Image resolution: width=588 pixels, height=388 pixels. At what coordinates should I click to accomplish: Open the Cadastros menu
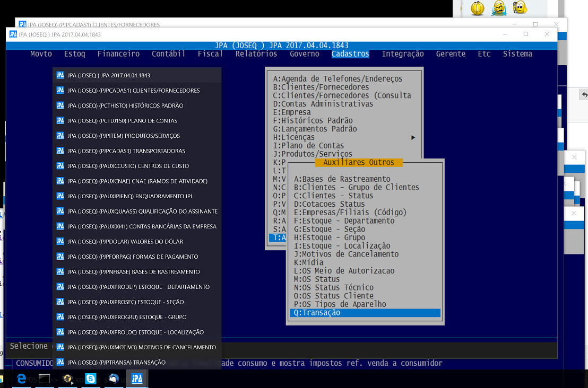tap(350, 54)
